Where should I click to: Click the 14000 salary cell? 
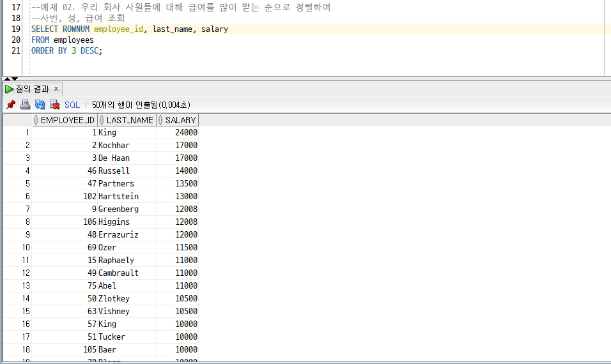177,171
